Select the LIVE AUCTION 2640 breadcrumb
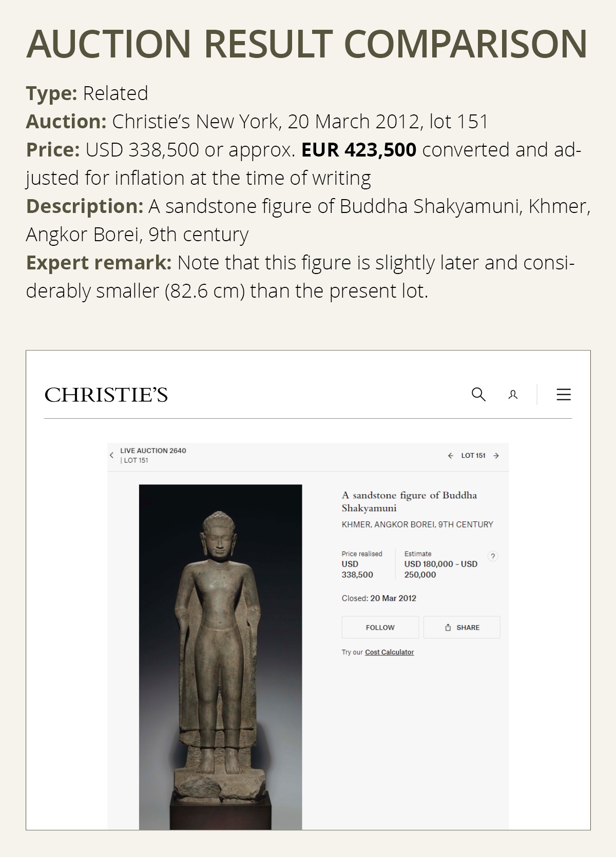The width and height of the screenshot is (616, 857). (154, 450)
